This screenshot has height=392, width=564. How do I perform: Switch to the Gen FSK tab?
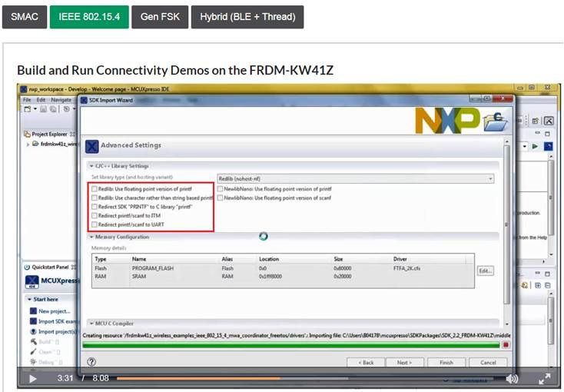tap(160, 17)
